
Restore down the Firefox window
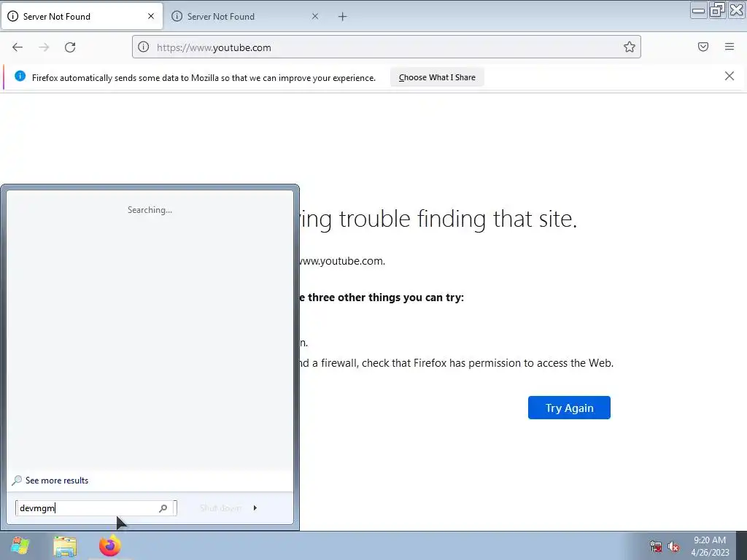pyautogui.click(x=717, y=9)
